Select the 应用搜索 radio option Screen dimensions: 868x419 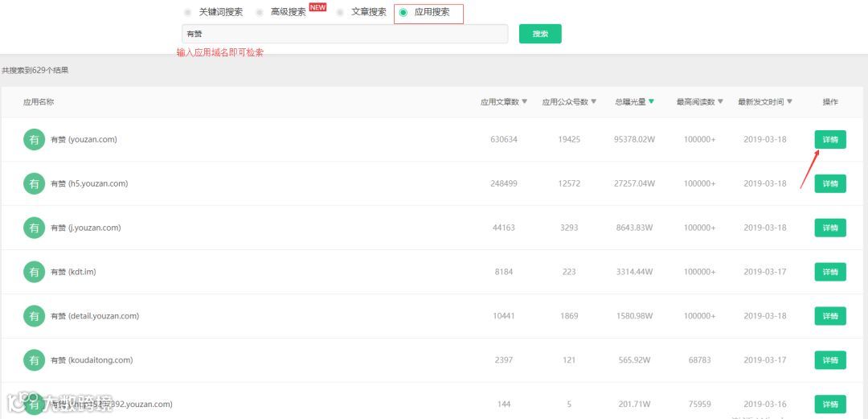[x=403, y=12]
